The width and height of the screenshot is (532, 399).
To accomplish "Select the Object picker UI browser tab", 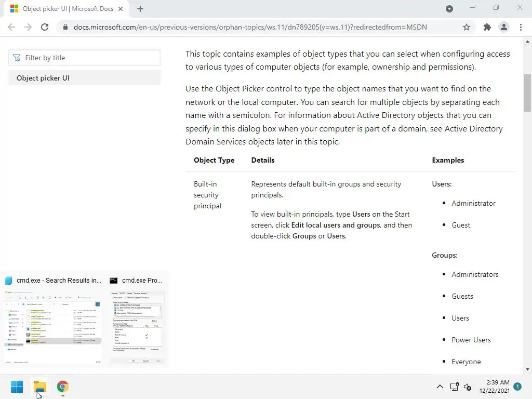I will (66, 9).
